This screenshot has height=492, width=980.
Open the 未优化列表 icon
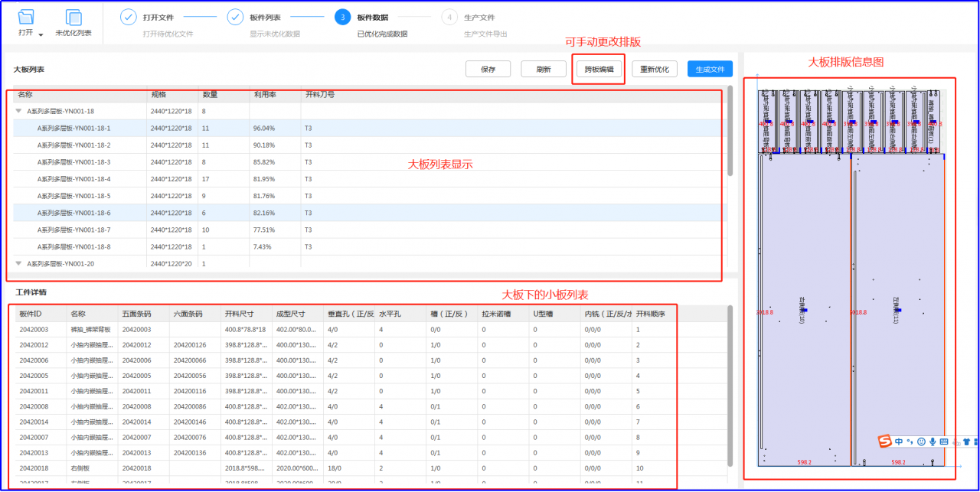coord(73,18)
